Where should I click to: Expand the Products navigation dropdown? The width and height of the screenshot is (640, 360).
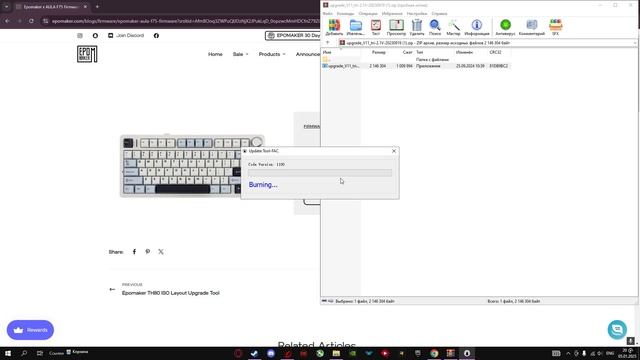[x=272, y=54]
